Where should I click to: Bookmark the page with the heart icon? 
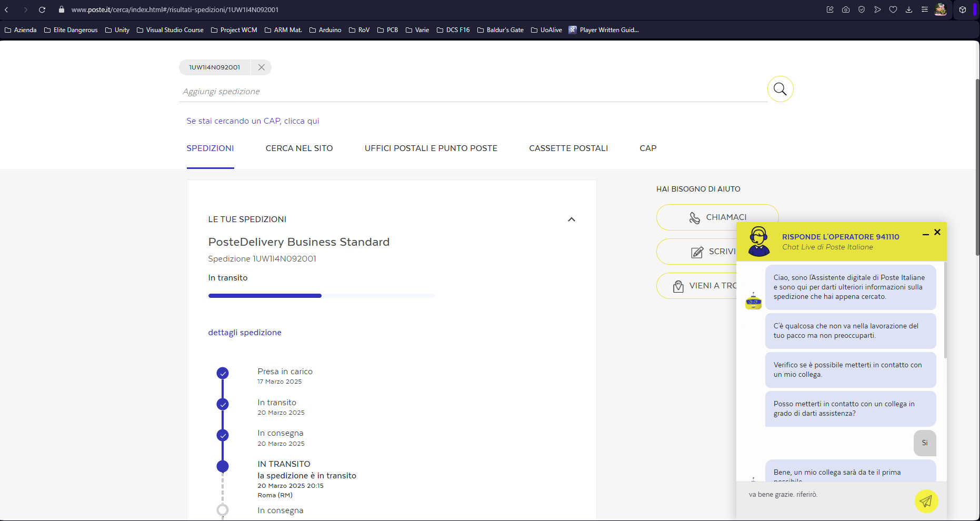click(893, 9)
